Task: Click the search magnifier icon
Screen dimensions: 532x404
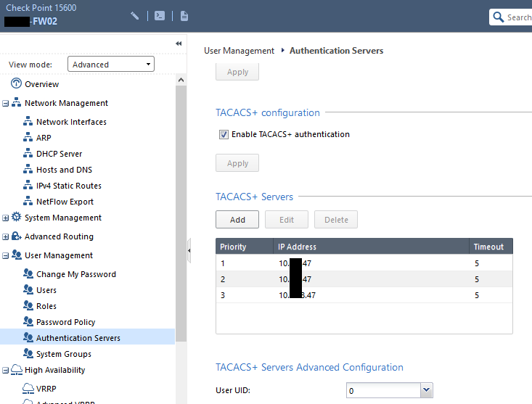Action: 498,17
